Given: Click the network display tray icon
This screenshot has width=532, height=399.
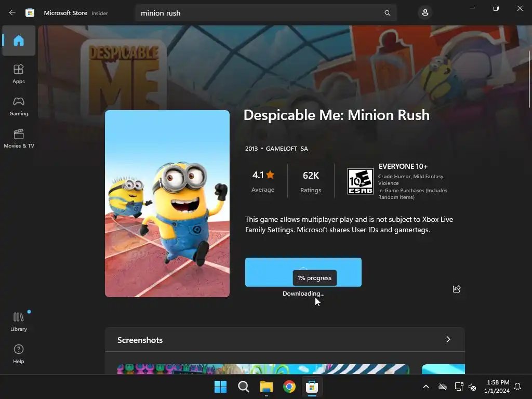Looking at the screenshot, I should pos(459,387).
